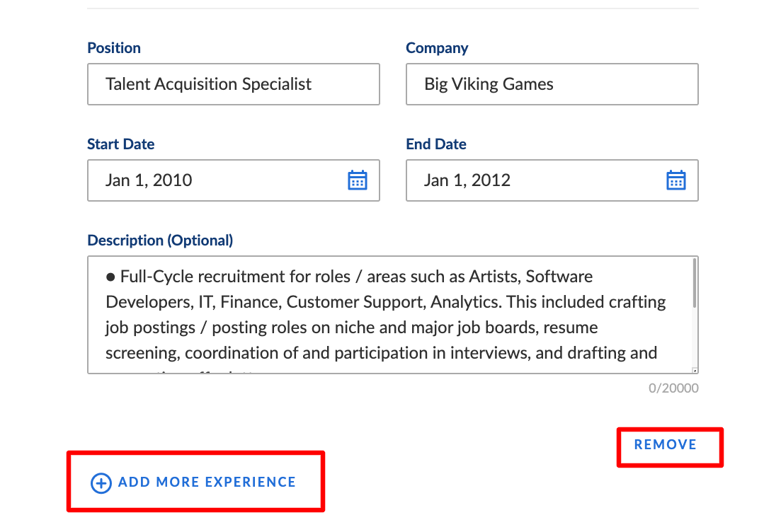Click the ADD MORE EXPERIENCE text
The height and width of the screenshot is (532, 781).
coord(207,482)
